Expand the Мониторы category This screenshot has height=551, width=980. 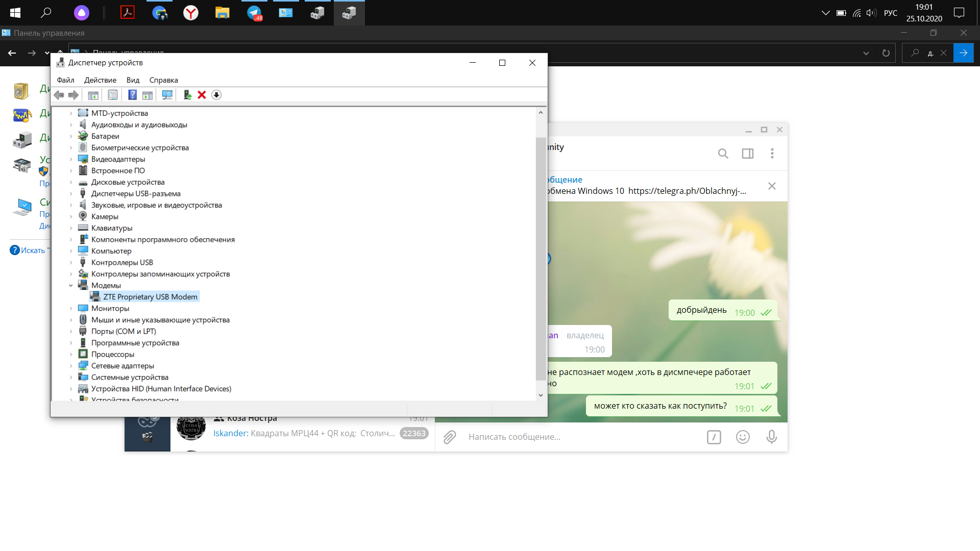[x=71, y=309]
